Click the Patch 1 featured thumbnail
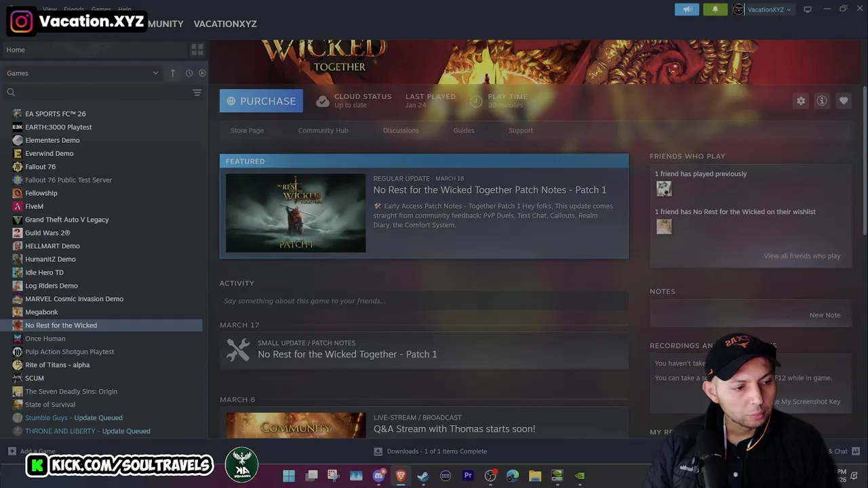Viewport: 868px width, 488px height. [296, 213]
